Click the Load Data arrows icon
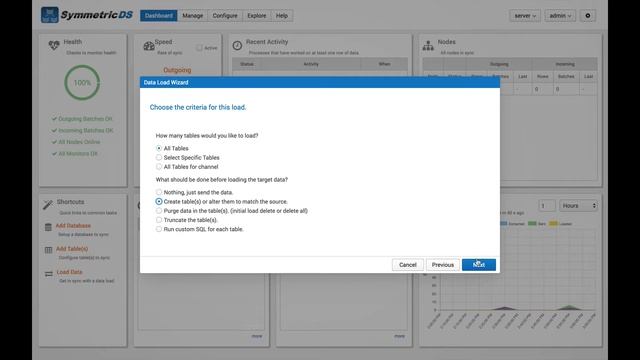 point(49,273)
